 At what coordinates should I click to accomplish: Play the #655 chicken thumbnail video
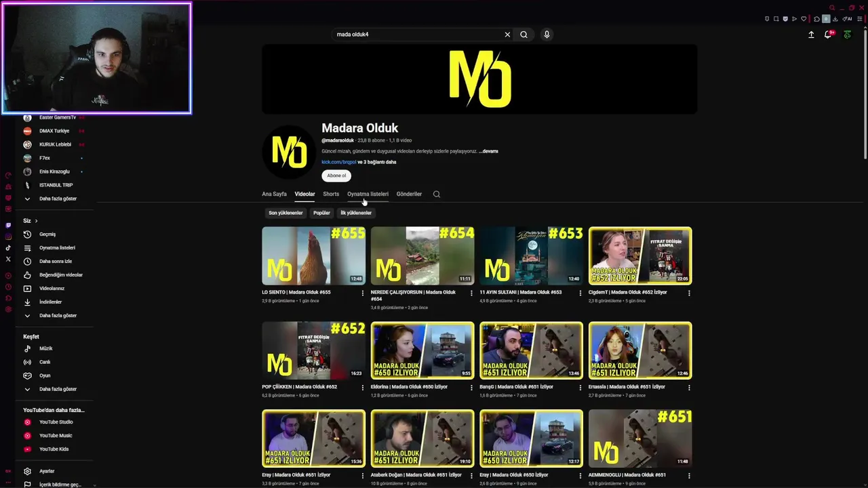click(x=313, y=256)
